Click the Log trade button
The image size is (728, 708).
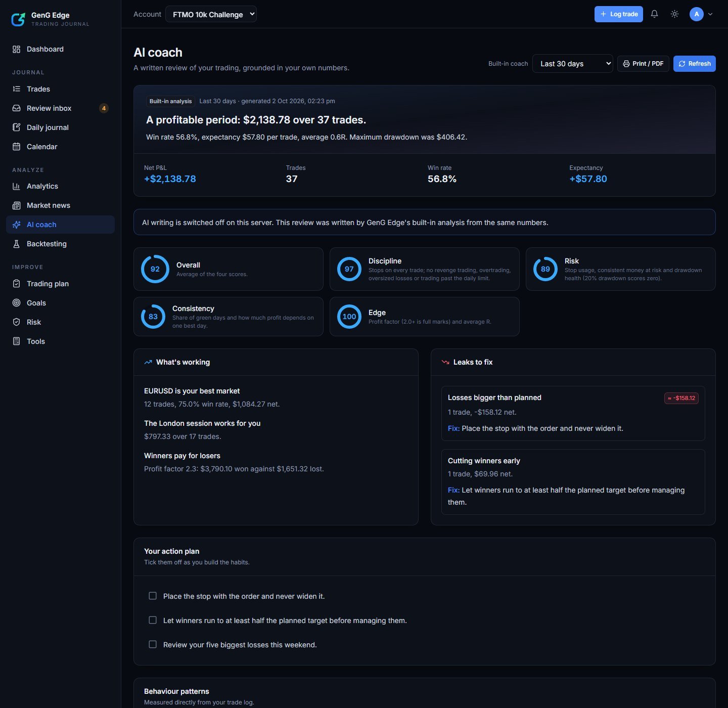[x=618, y=14]
